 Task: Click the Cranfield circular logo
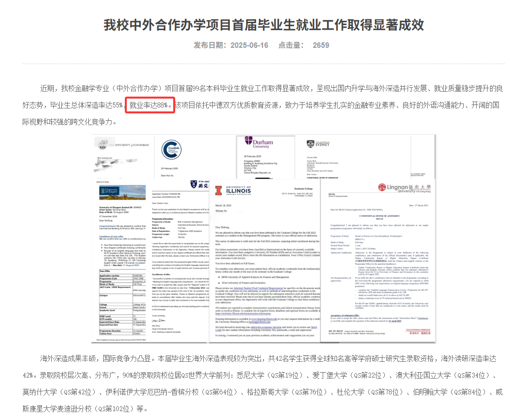(x=171, y=149)
